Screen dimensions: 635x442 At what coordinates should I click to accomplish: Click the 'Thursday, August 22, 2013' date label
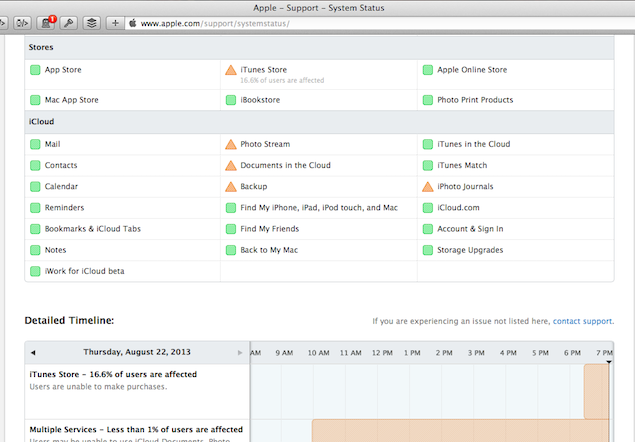pyautogui.click(x=137, y=352)
